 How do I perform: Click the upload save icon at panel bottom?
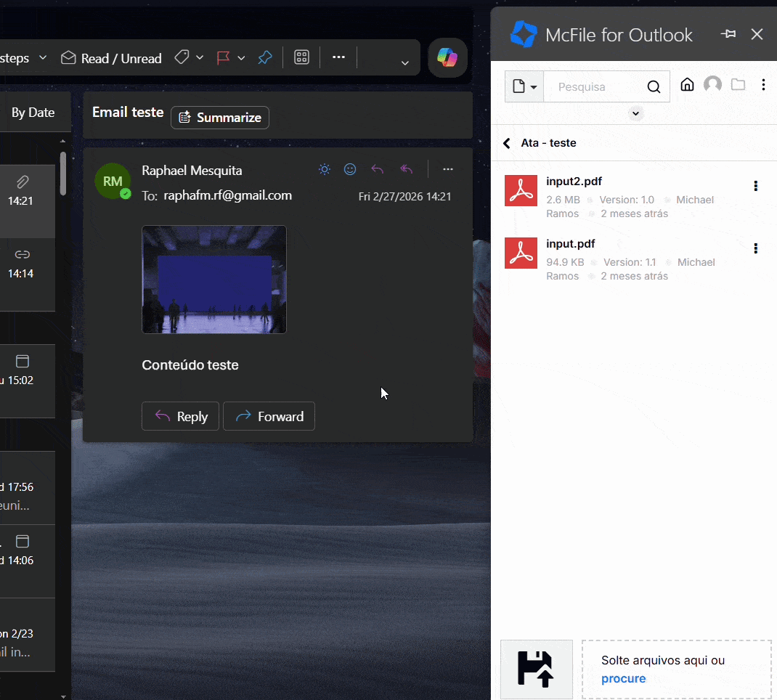tap(537, 669)
